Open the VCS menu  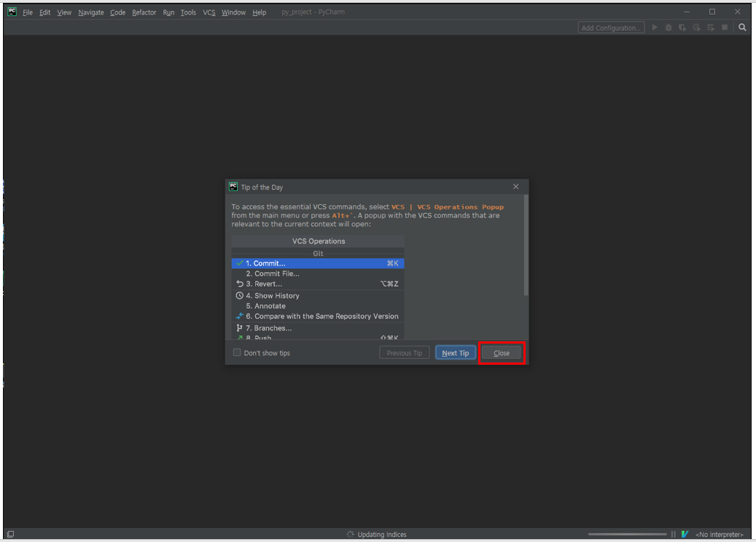coord(209,12)
